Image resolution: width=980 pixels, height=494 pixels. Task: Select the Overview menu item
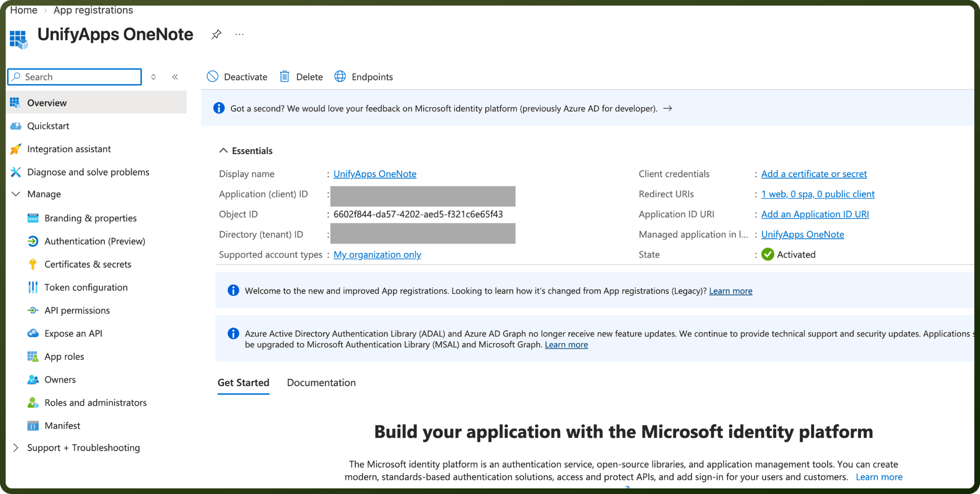(96, 103)
